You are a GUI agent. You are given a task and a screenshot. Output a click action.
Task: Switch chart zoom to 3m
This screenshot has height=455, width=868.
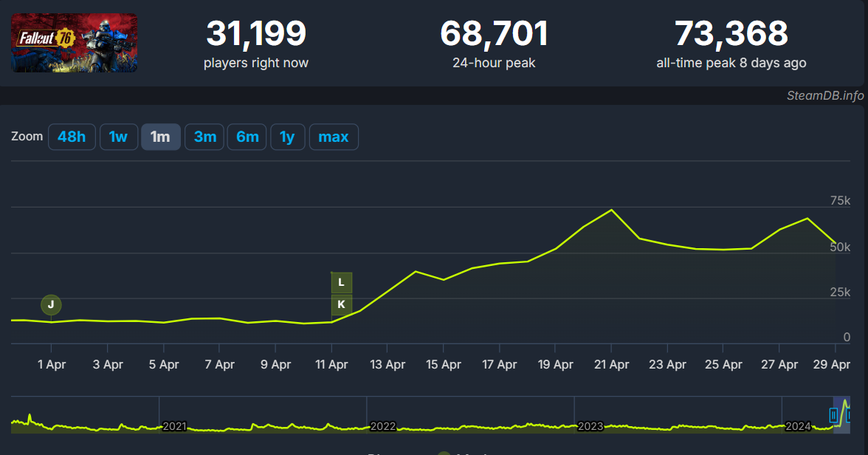click(x=205, y=137)
